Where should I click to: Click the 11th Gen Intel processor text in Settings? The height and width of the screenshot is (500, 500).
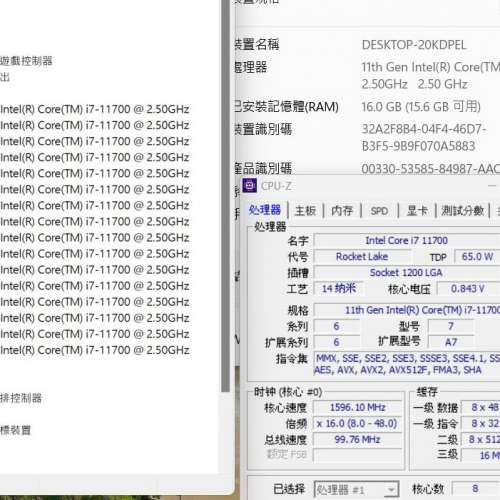(431, 76)
